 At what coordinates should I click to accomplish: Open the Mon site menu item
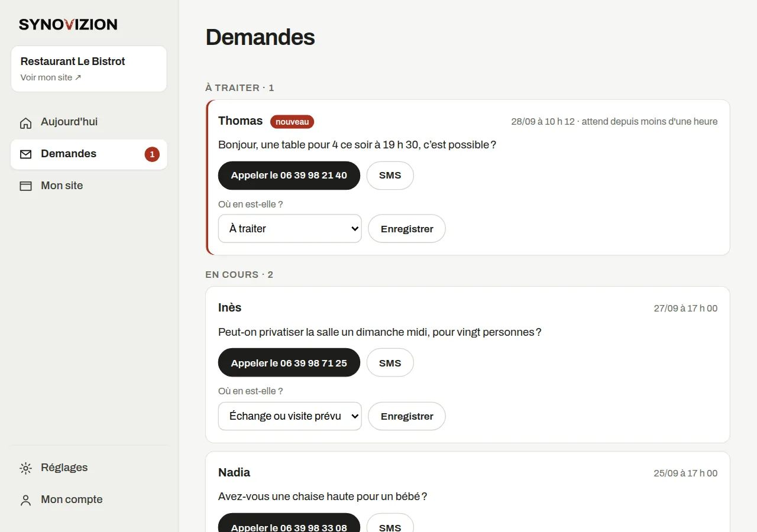tap(89, 186)
